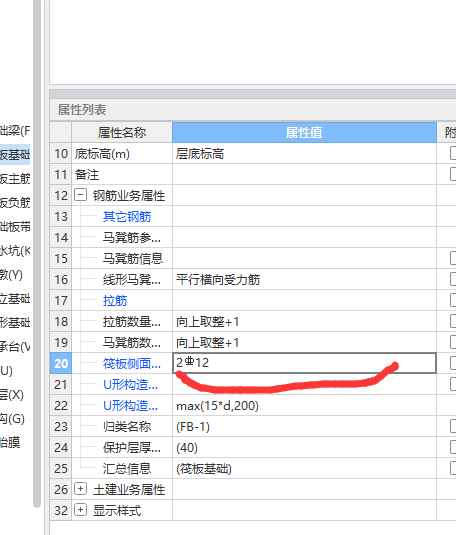456x535 pixels.
Task: Select the 出板带 item in left list
Action: pyautogui.click(x=15, y=227)
